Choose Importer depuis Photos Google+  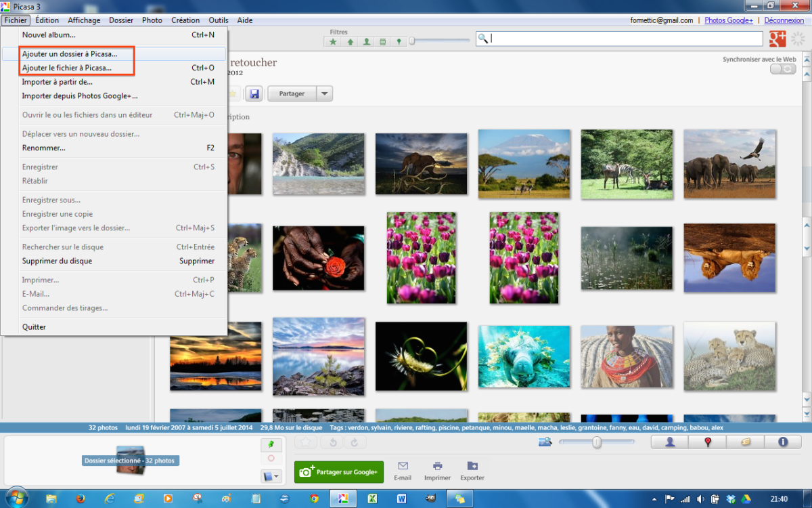tap(114, 96)
